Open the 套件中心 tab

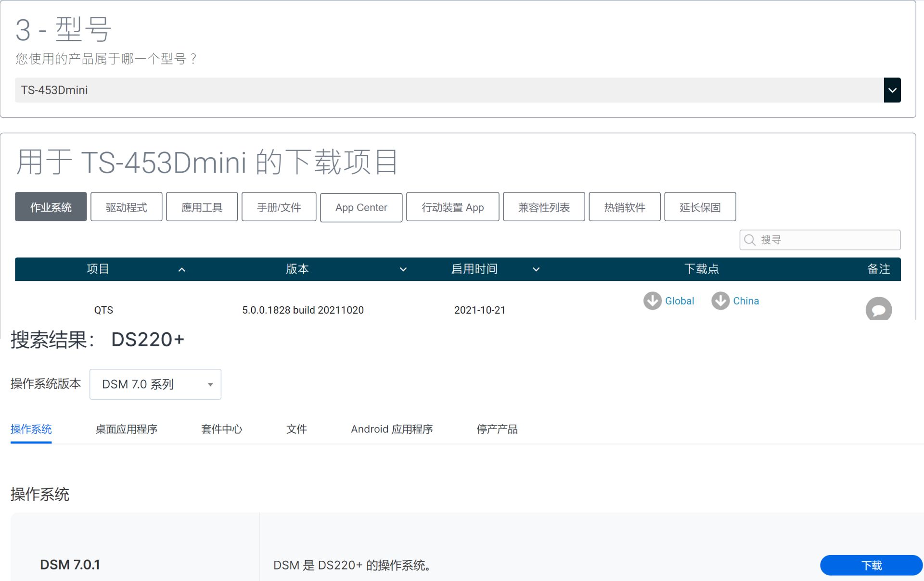coord(222,429)
